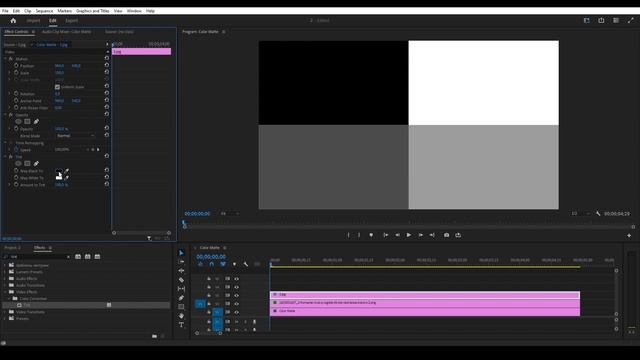Select the Type tool
Screen dimensions: 640x360
(x=181, y=325)
